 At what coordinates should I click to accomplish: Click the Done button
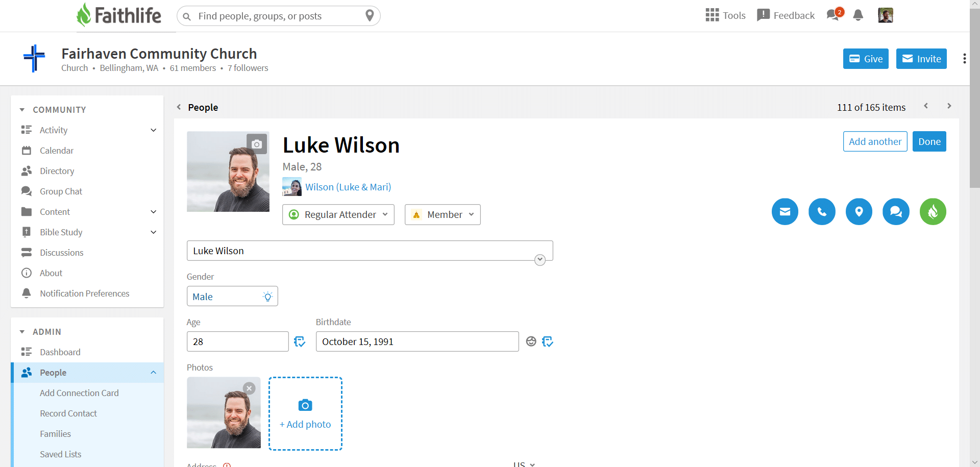point(929,141)
